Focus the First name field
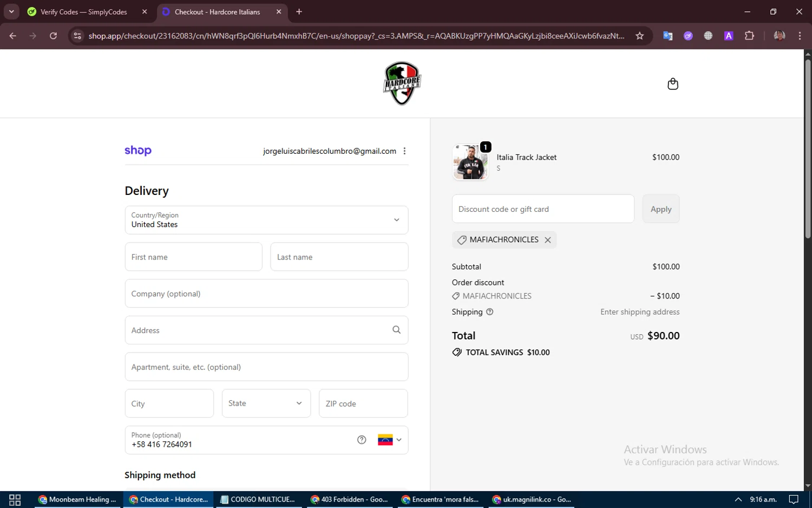812x508 pixels. 193,257
